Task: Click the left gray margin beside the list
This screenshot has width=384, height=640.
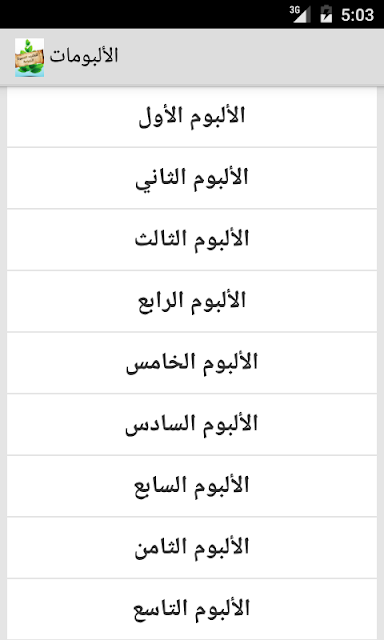Action: point(3,363)
